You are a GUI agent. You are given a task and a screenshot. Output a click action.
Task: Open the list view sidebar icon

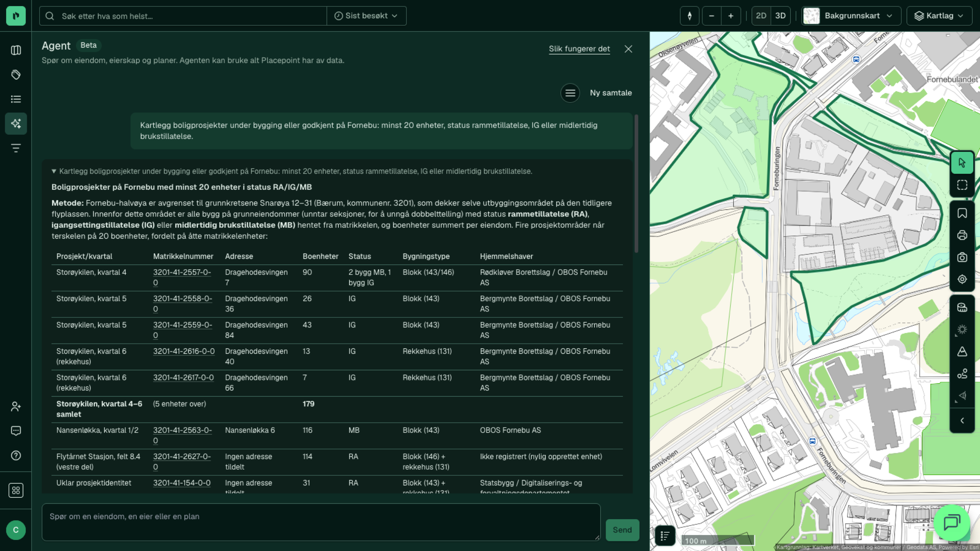[x=16, y=99]
